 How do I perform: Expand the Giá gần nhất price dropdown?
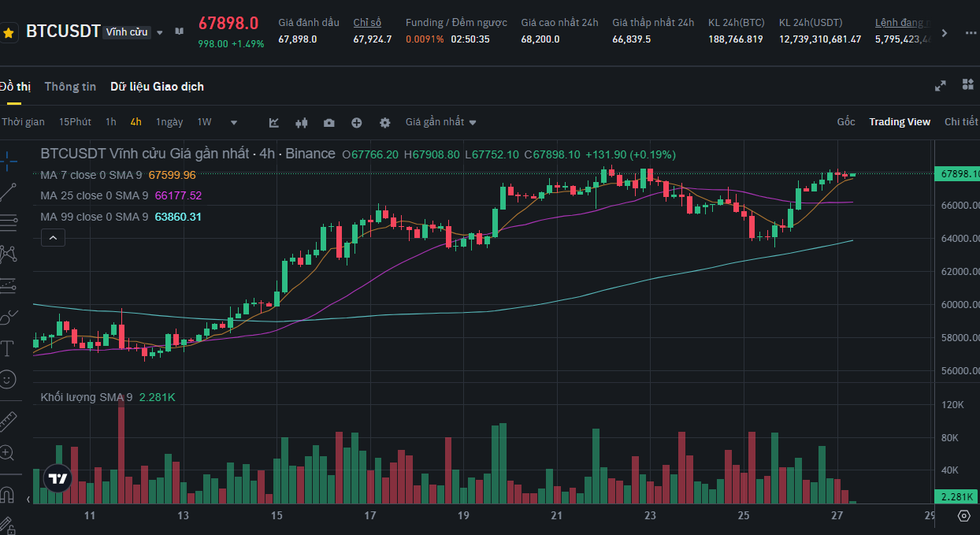tap(440, 122)
